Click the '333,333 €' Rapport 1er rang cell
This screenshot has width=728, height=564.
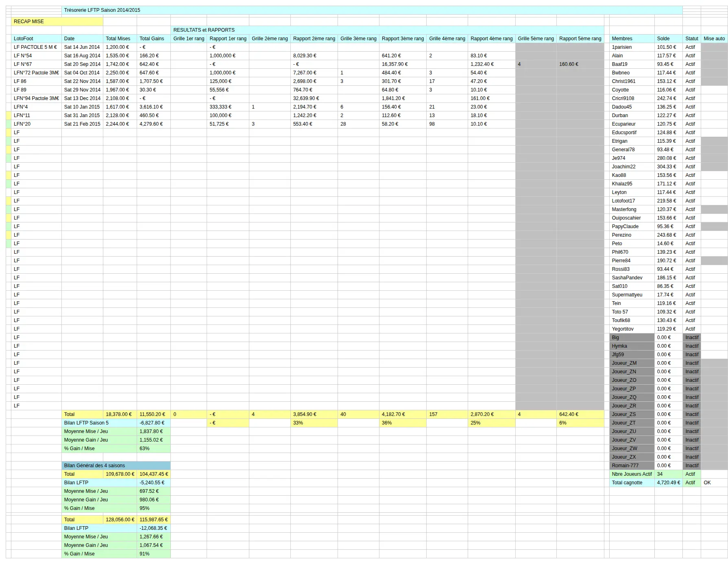[x=228, y=107]
